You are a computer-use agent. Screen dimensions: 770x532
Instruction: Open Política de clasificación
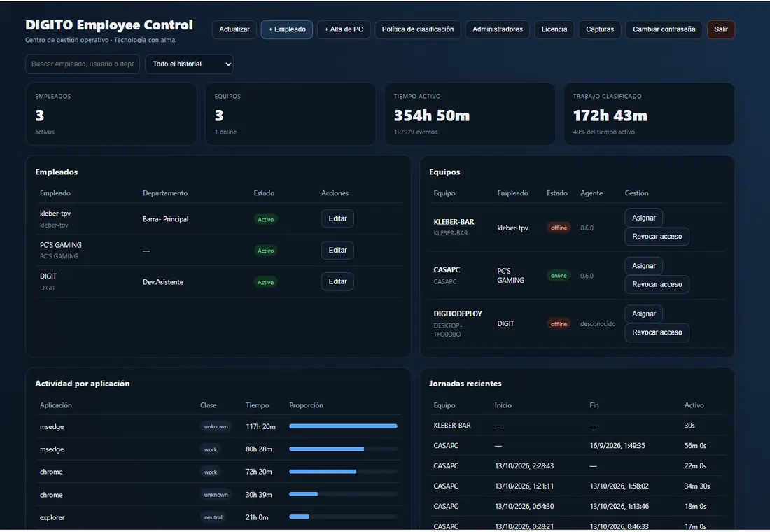418,29
